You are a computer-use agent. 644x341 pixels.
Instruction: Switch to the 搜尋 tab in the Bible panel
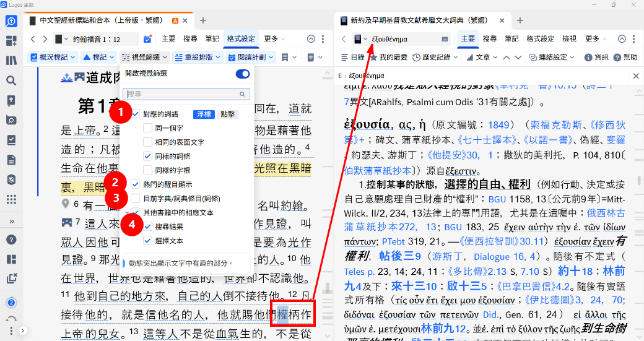click(x=190, y=39)
